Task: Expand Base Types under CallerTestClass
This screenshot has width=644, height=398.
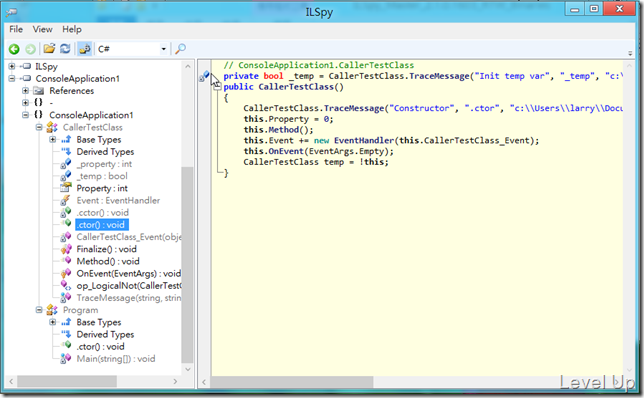Action: (x=53, y=140)
